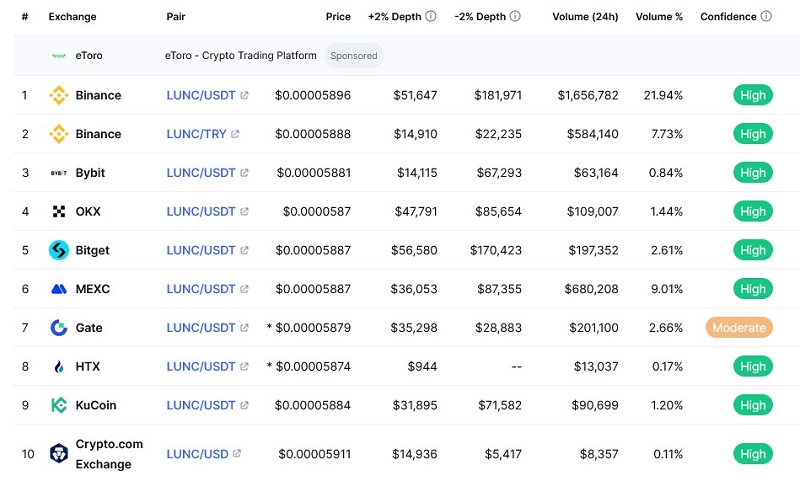Click the Gate exchange logo
800x481 pixels.
coord(58,327)
